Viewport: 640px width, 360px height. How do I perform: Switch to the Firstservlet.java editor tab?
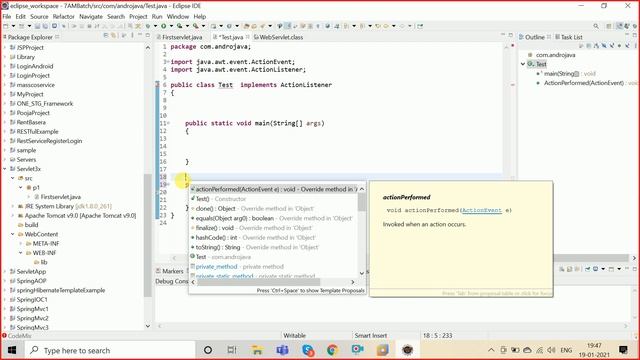click(179, 37)
